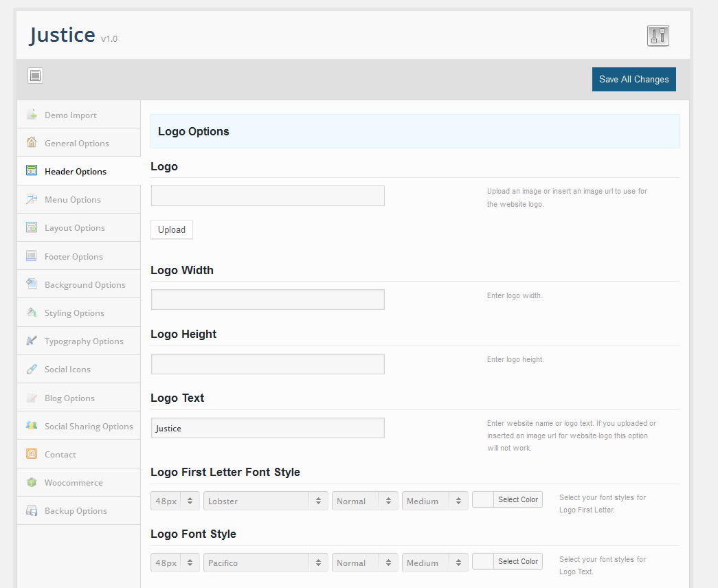Open the Pacifico font family dropdown
Screen dimensions: 718x588
coord(265,563)
